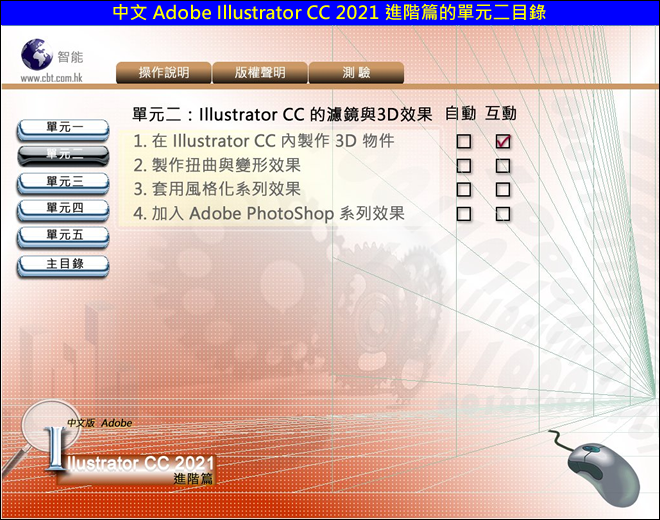
Task: Go to 單元三 section
Action: coord(64,182)
